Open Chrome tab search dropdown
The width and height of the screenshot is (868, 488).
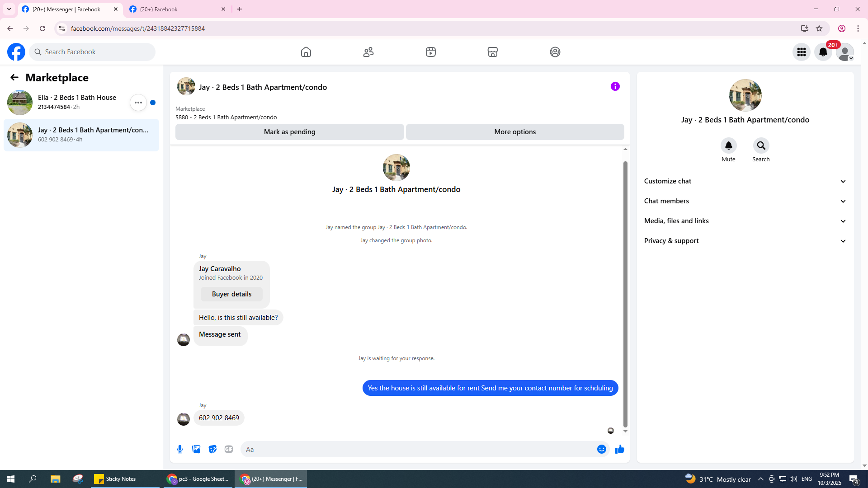(9, 9)
